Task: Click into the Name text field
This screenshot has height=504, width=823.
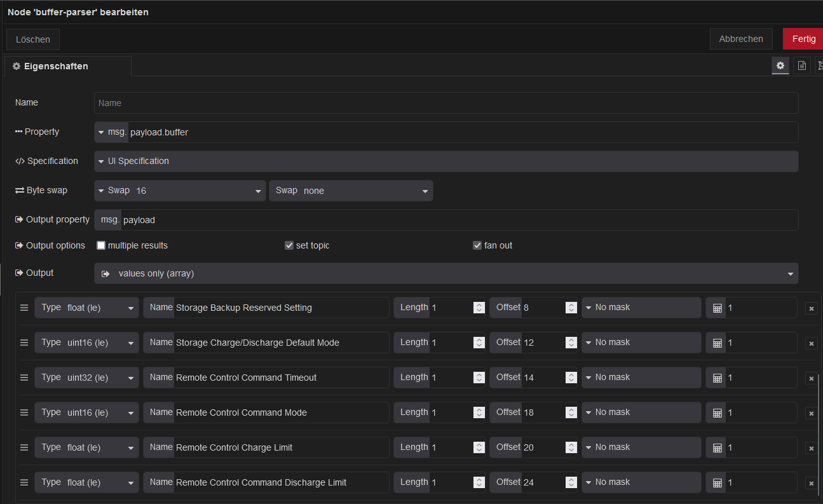Action: (446, 103)
